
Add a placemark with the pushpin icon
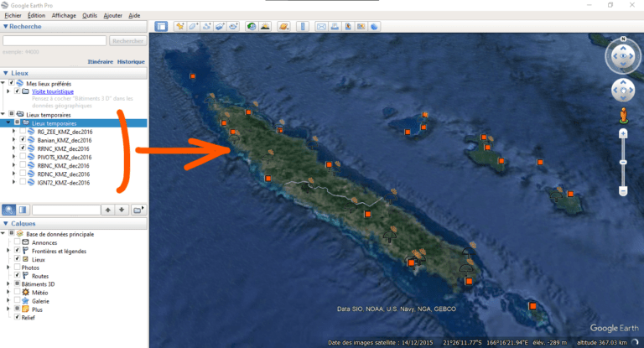(x=180, y=27)
